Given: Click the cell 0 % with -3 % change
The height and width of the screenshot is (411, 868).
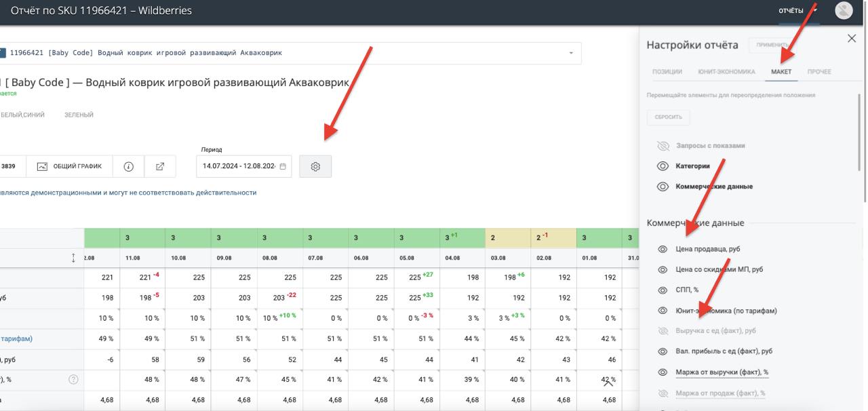Looking at the screenshot, I should (417, 318).
